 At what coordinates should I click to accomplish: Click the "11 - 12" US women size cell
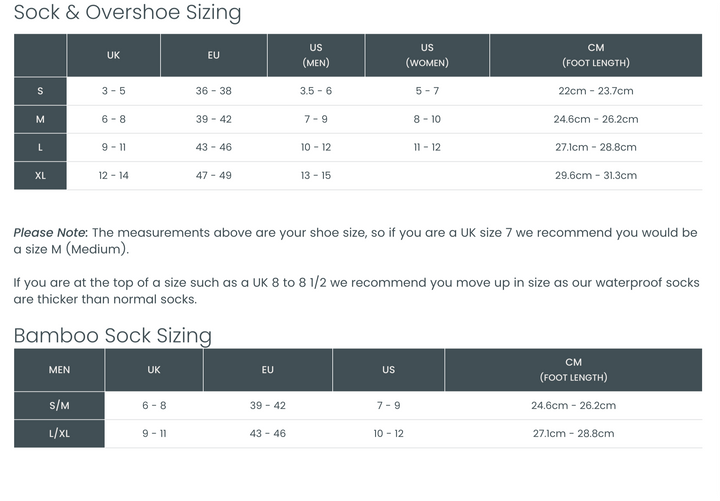click(427, 147)
